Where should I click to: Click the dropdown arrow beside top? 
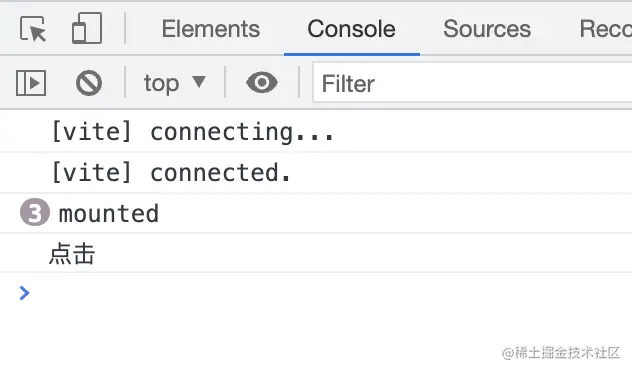click(x=199, y=82)
